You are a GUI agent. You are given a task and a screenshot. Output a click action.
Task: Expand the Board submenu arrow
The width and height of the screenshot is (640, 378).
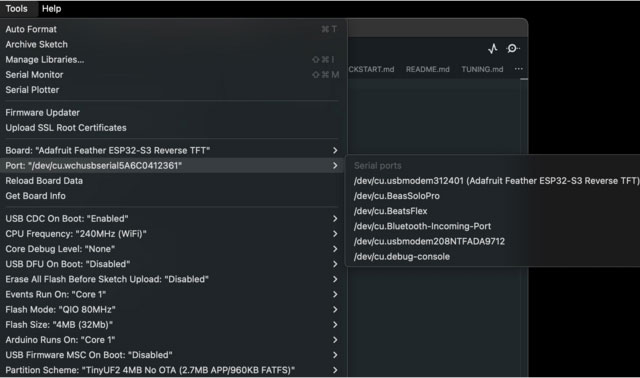pos(335,150)
